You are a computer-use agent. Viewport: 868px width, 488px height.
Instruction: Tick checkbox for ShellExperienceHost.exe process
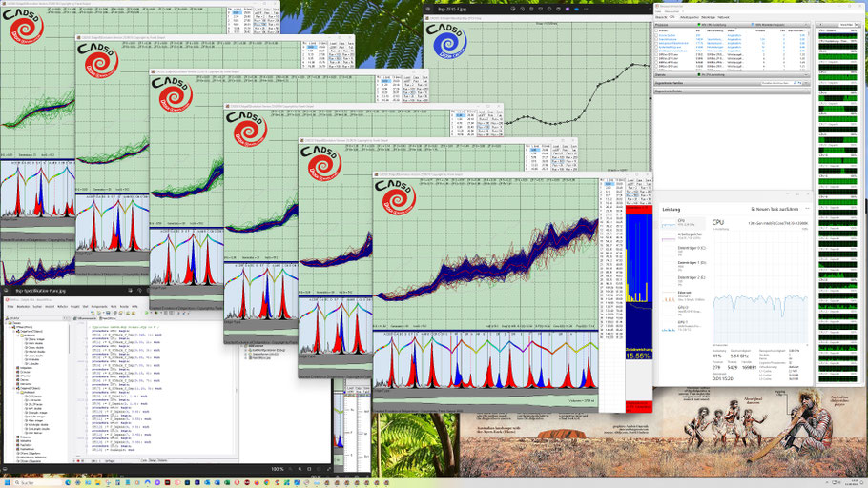(656, 51)
